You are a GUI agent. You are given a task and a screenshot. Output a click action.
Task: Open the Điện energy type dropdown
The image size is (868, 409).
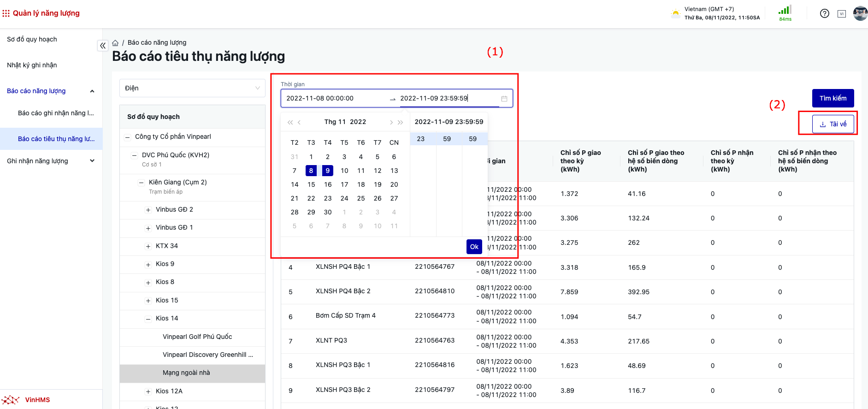point(192,88)
